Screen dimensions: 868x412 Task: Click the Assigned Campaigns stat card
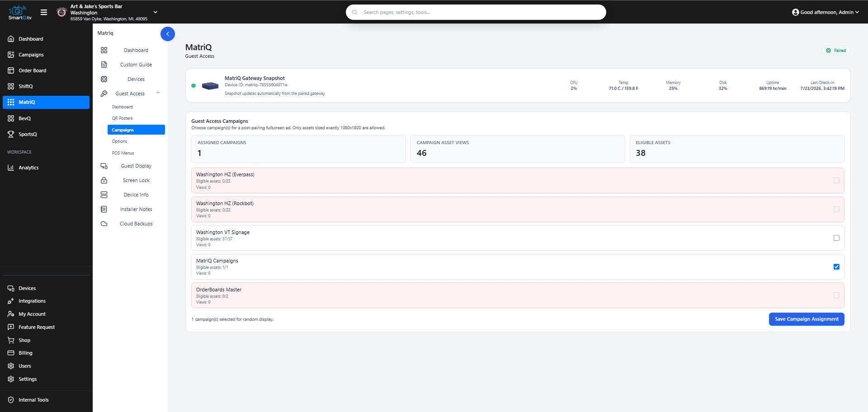(x=298, y=149)
